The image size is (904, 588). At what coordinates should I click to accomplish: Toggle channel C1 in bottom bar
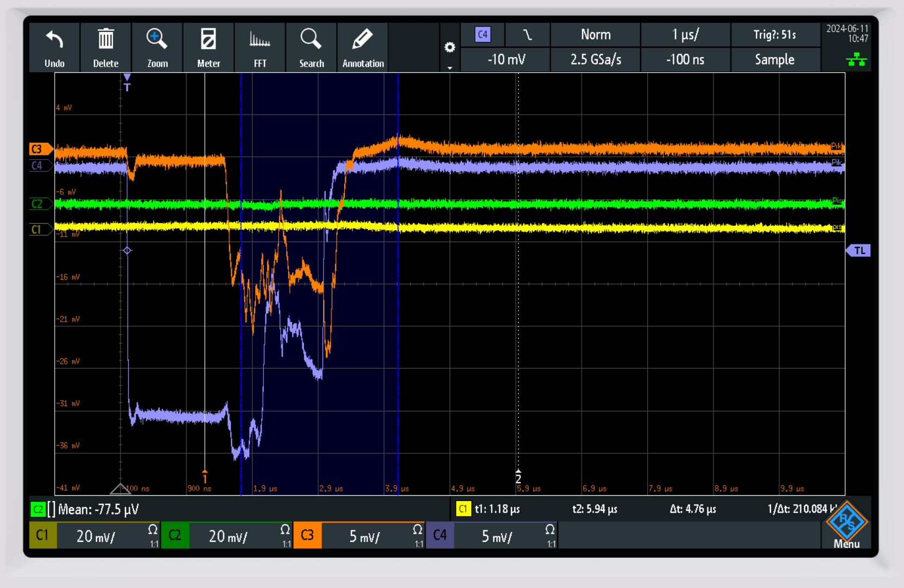[42, 536]
